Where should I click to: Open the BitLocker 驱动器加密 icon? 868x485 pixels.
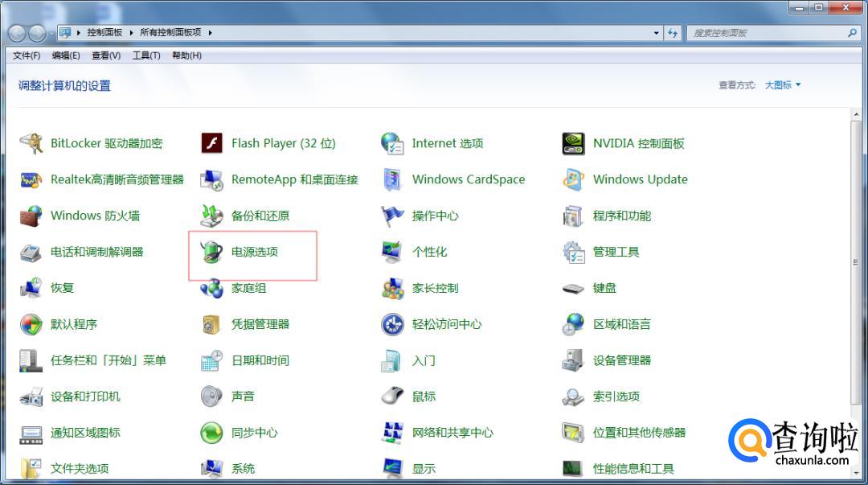pyautogui.click(x=31, y=143)
